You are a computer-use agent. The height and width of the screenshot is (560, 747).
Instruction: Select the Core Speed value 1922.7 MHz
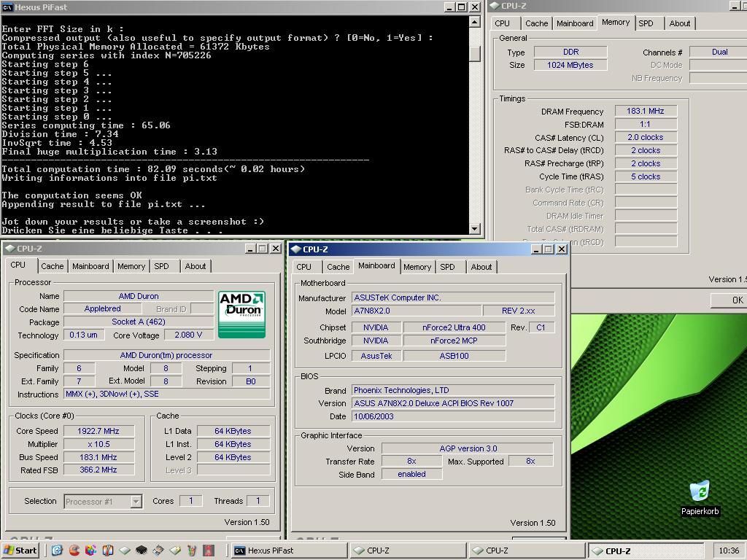click(x=98, y=431)
